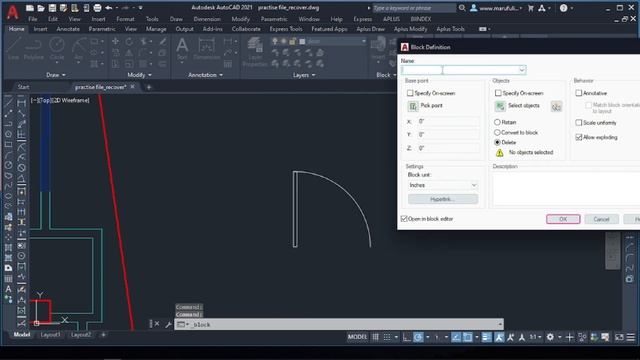
Task: Open the Dimension menu
Action: click(x=207, y=19)
